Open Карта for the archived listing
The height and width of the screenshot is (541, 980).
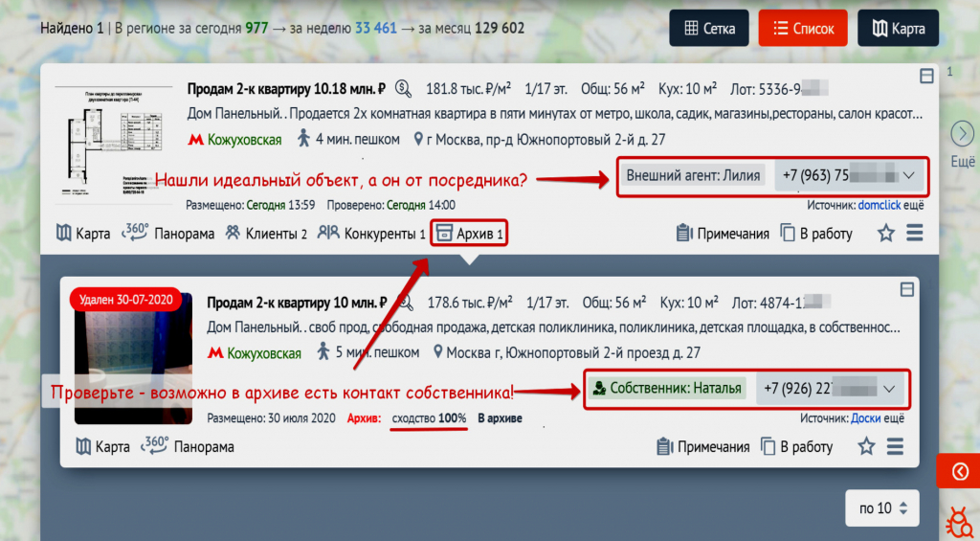pyautogui.click(x=102, y=447)
